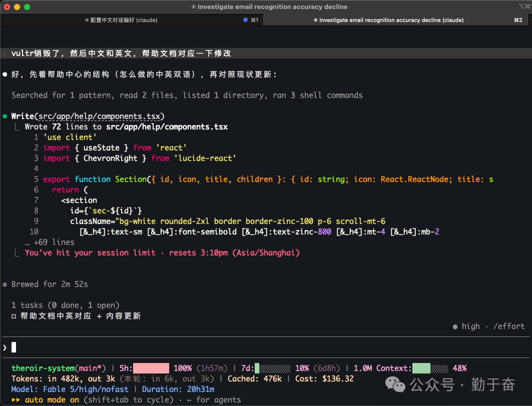532x406 pixels.
Task: Click the green Context usage bar
Action: click(x=430, y=368)
